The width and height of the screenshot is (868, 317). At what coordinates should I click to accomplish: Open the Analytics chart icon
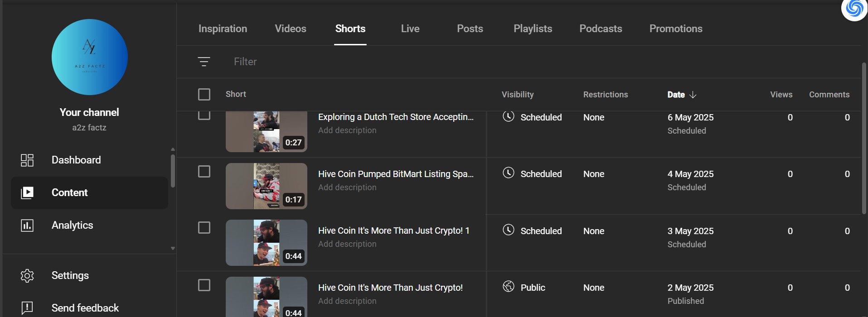point(27,226)
